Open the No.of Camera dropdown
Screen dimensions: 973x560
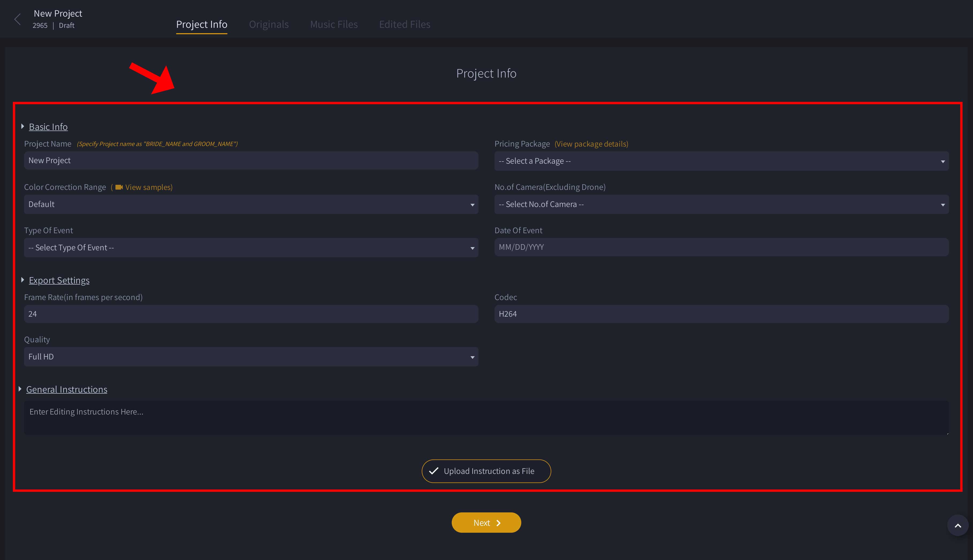tap(721, 204)
